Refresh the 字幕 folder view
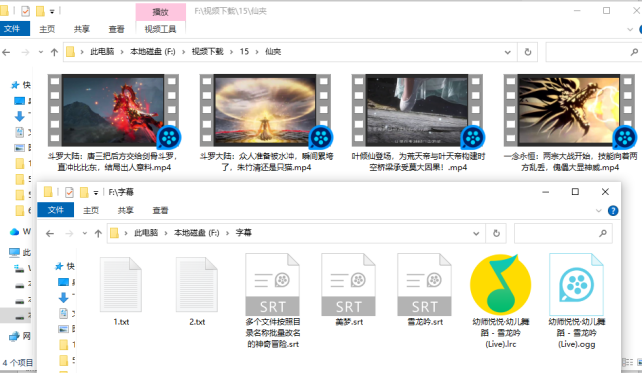 (x=496, y=233)
